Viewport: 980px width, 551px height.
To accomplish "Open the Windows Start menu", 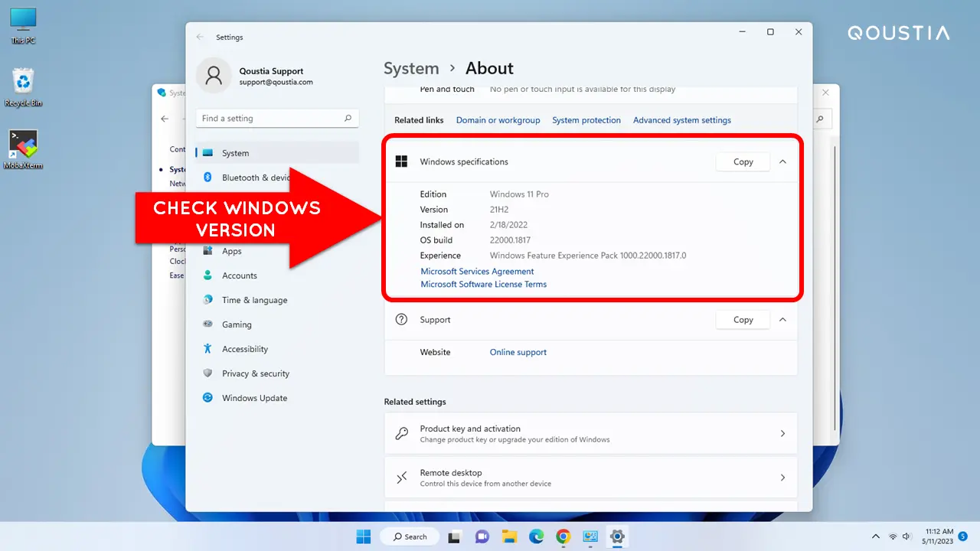I will [363, 536].
